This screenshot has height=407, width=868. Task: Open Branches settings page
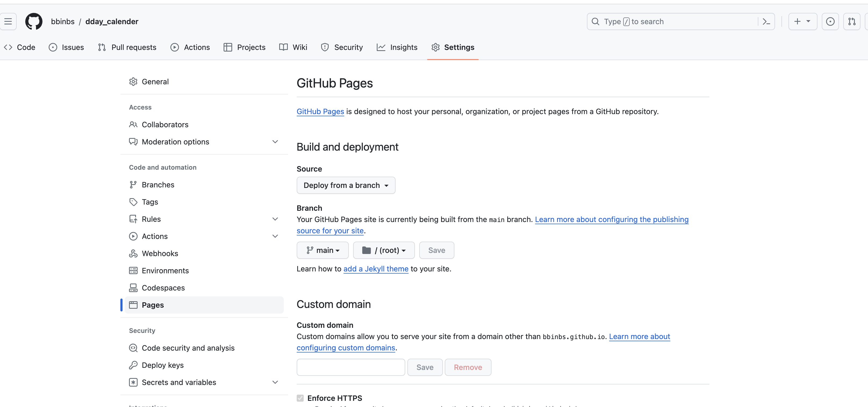point(204,185)
